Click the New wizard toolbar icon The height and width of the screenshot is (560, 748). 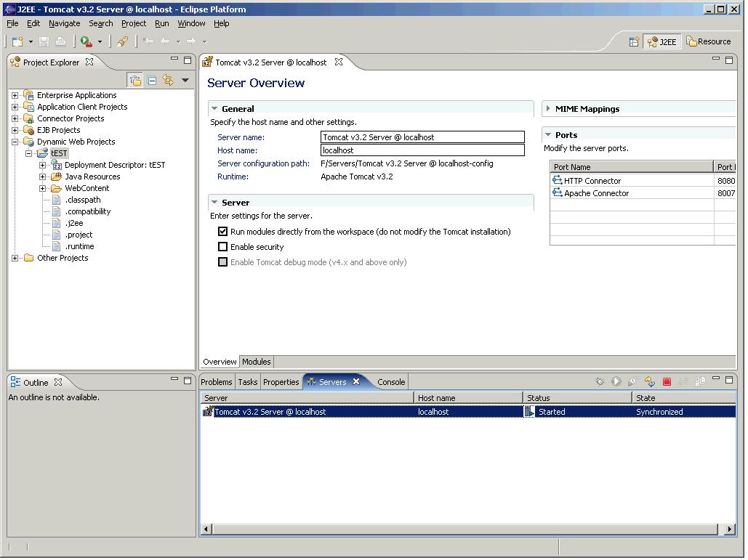pyautogui.click(x=17, y=42)
